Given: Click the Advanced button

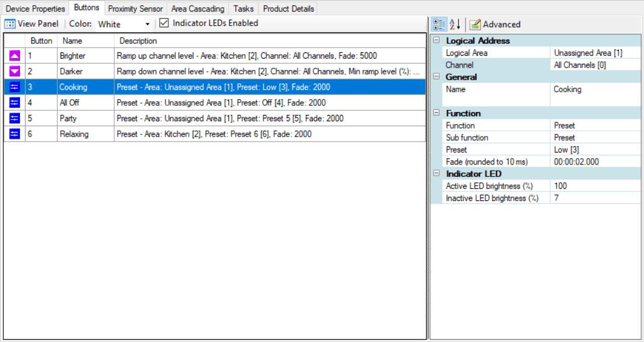Looking at the screenshot, I should tap(496, 24).
